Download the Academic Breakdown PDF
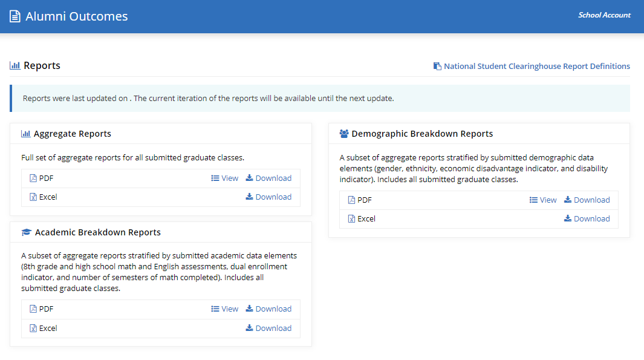Image resolution: width=644 pixels, height=360 pixels. tap(268, 309)
